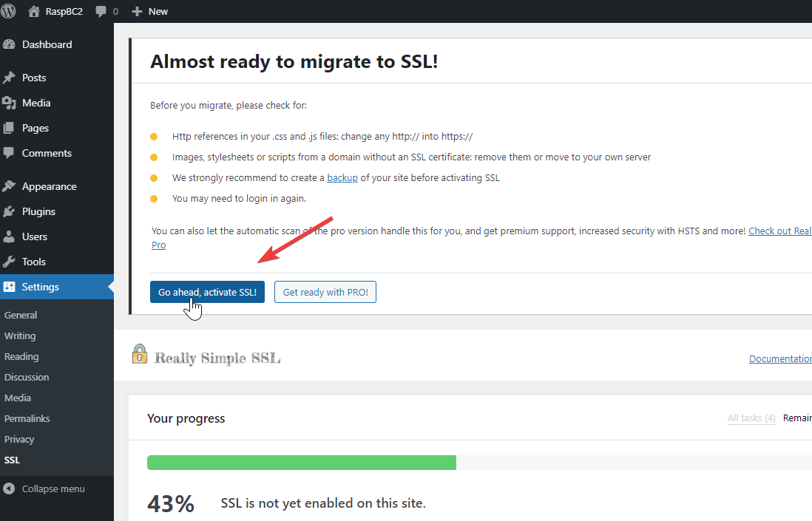Open the Appearance menu
Screen dimensions: 812x521
(x=49, y=186)
